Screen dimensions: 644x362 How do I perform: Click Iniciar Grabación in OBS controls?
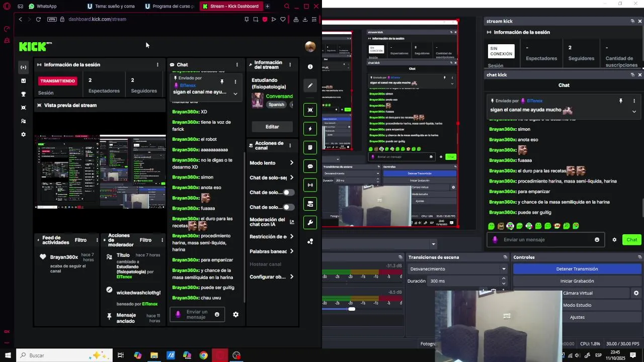tap(577, 281)
